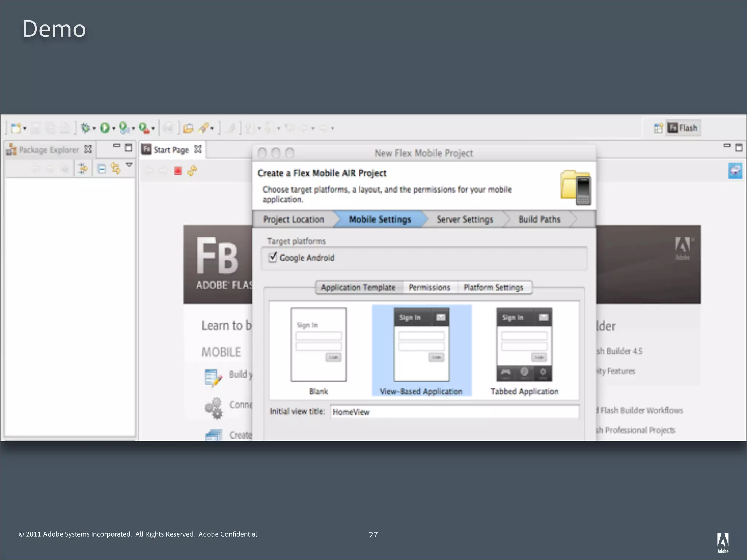Click the Run with red toolbox icon
The height and width of the screenshot is (560, 747).
(144, 128)
